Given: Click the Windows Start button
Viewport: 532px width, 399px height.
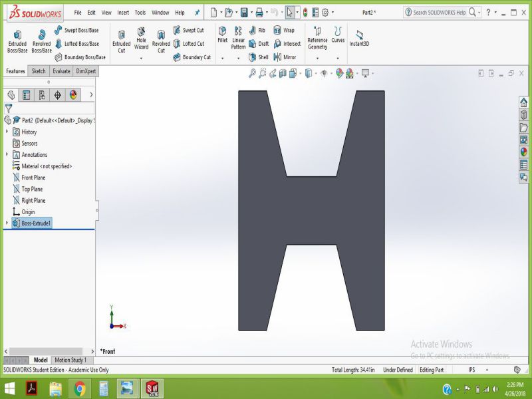Looking at the screenshot, I should [x=9, y=388].
